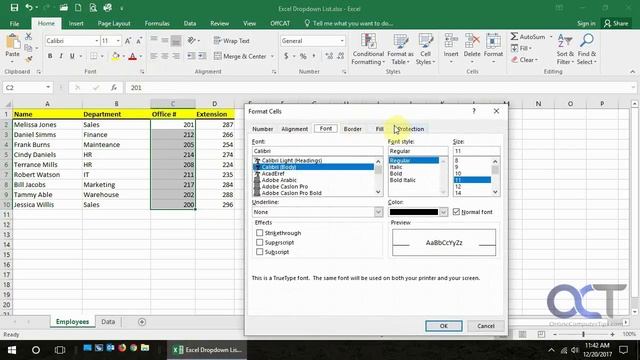
Task: Open the Windows Start menu
Action: pos(12,350)
